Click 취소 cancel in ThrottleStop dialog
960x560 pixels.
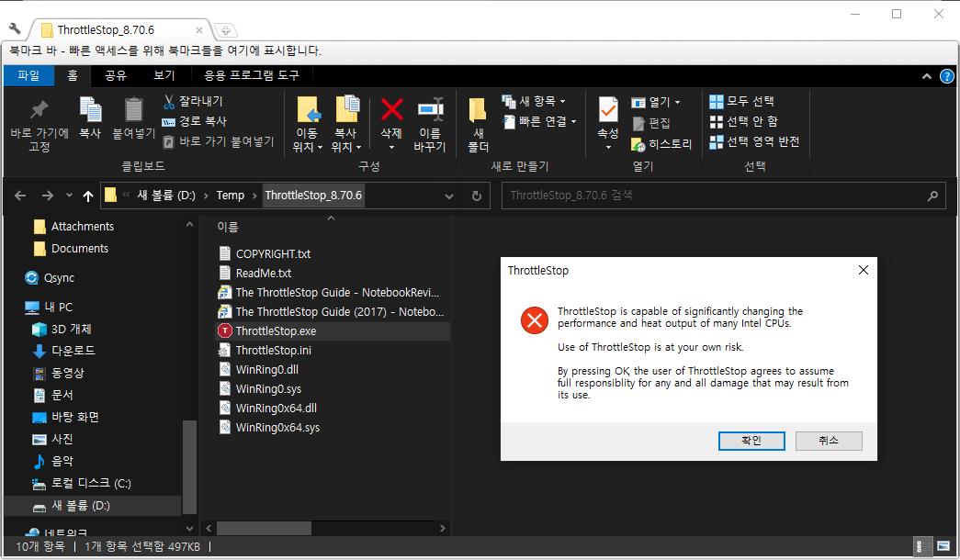(829, 441)
